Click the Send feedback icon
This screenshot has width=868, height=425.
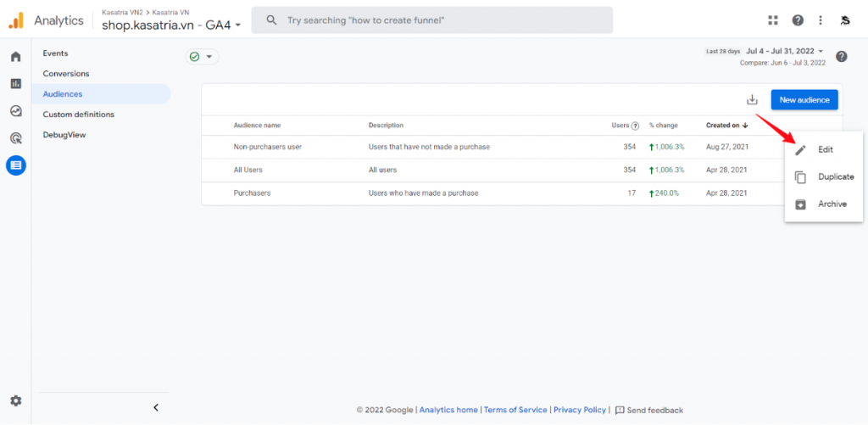tap(620, 410)
